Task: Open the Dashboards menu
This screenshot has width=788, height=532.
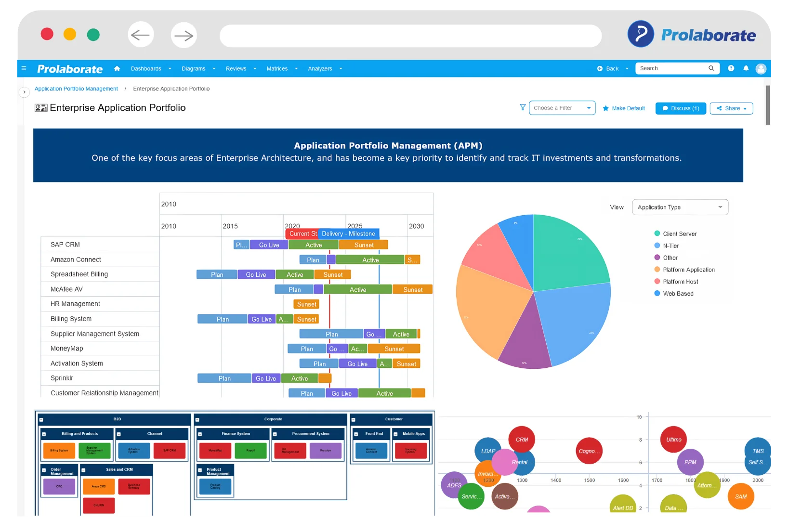Action: (151, 69)
